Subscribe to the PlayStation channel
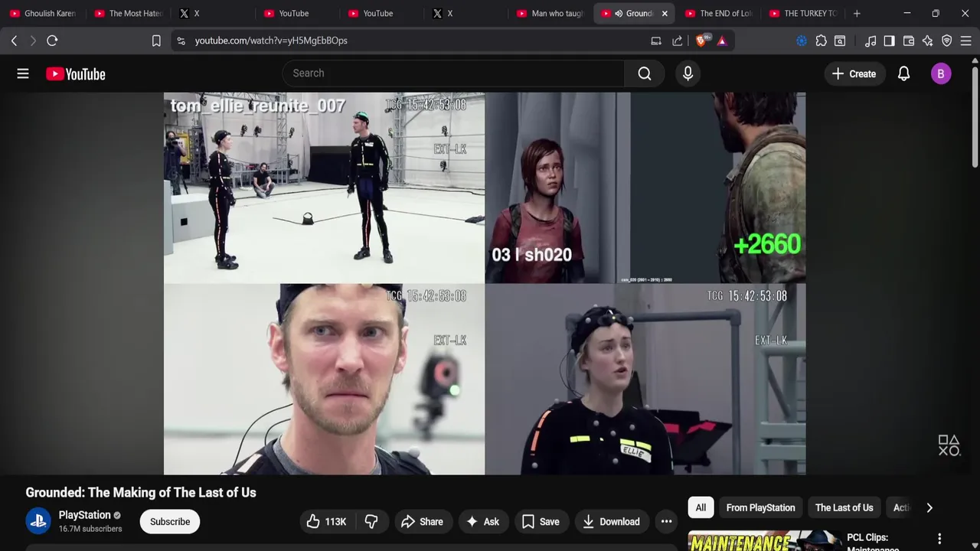The height and width of the screenshot is (551, 980). [x=170, y=522]
